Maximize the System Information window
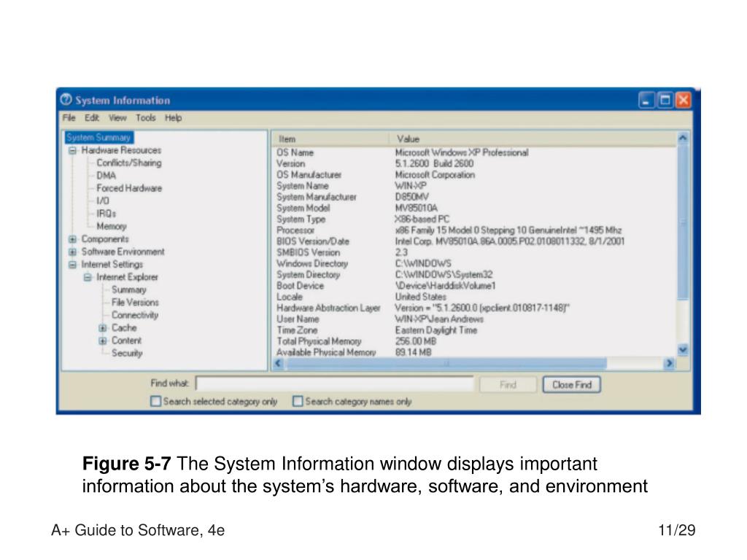The height and width of the screenshot is (560, 747). coord(665,100)
